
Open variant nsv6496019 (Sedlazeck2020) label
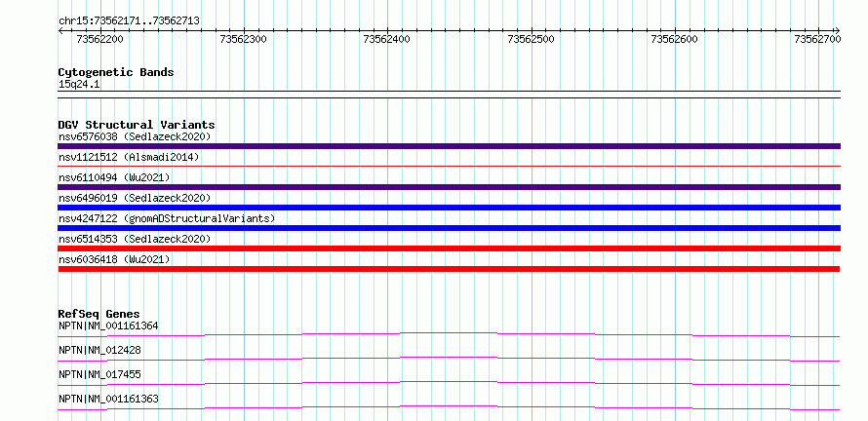click(135, 198)
